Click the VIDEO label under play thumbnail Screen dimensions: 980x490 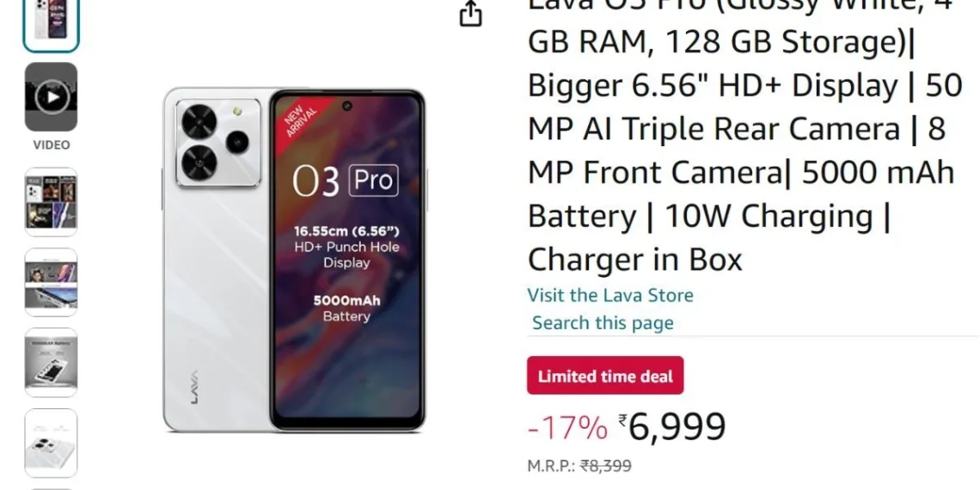[52, 145]
